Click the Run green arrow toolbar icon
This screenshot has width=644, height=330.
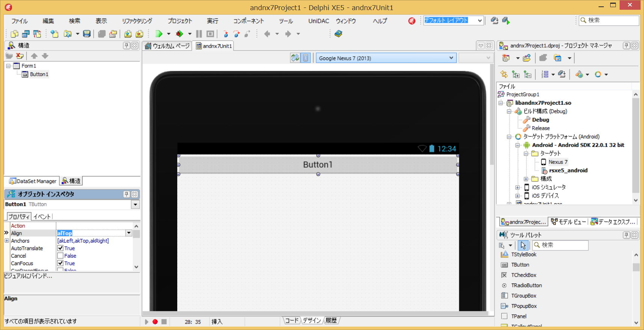(x=159, y=34)
